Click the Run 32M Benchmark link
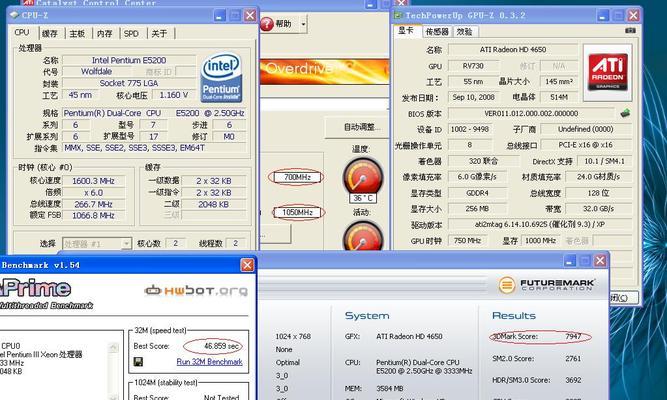Image resolution: width=667 pixels, height=400 pixels. 209,362
